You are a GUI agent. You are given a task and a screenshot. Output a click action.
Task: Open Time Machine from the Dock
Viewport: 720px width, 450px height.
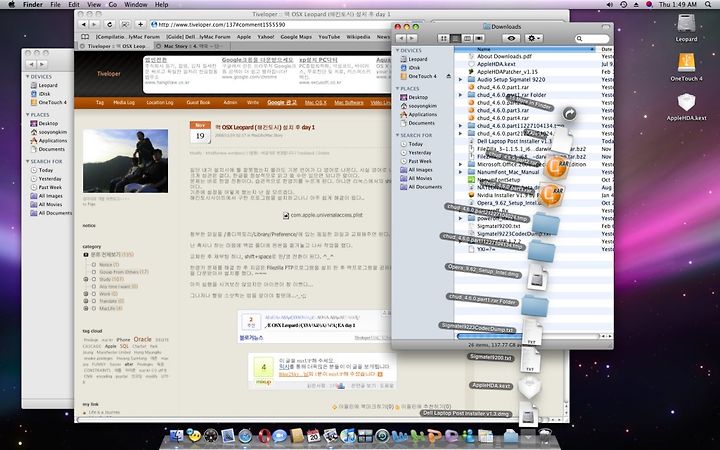point(382,435)
